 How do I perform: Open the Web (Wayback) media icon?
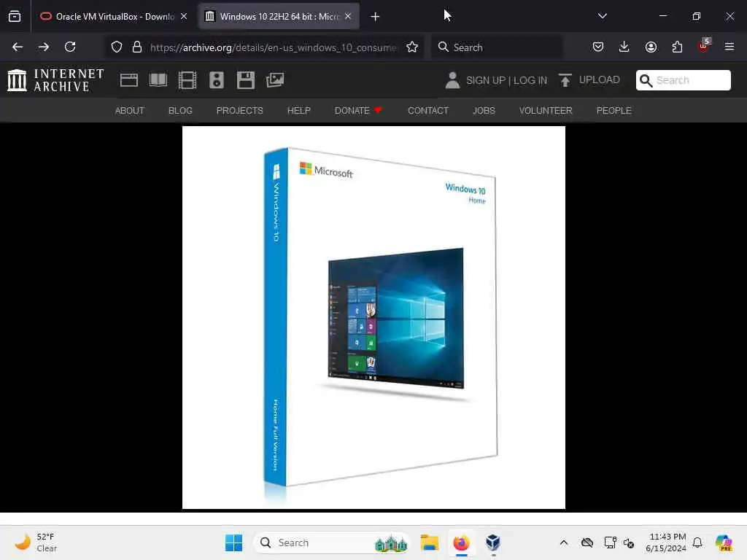click(x=129, y=80)
